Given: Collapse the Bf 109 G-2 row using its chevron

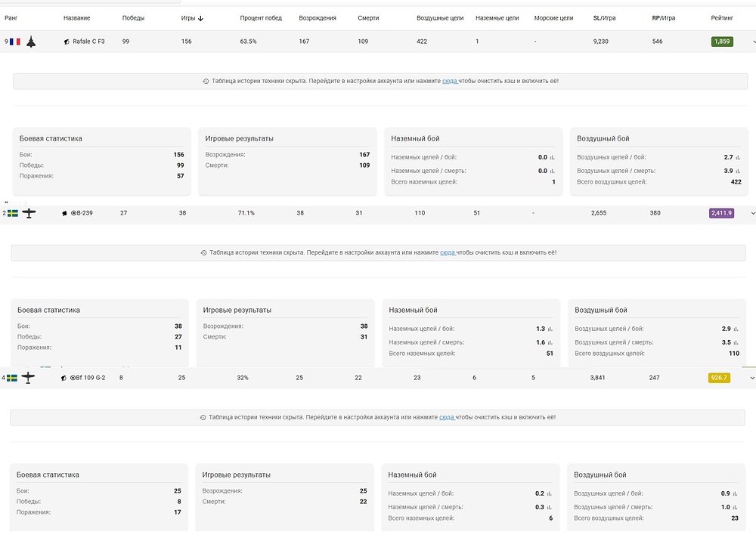Looking at the screenshot, I should 752,378.
